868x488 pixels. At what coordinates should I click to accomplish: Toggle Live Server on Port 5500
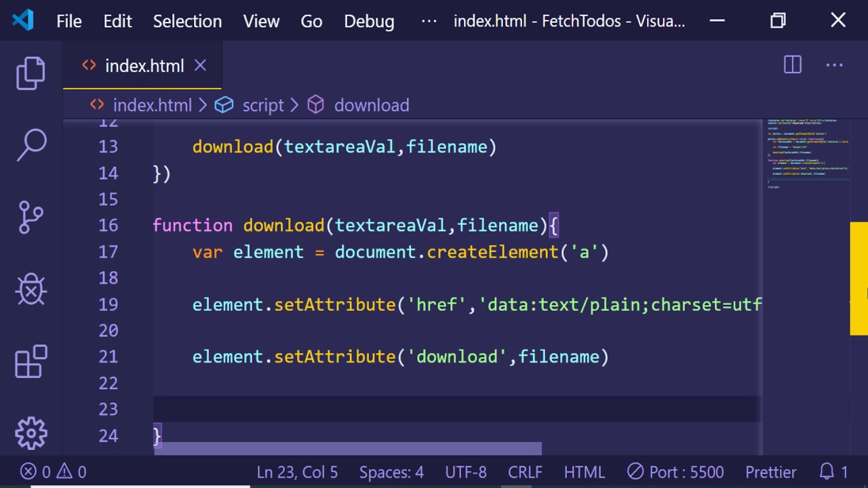click(675, 472)
